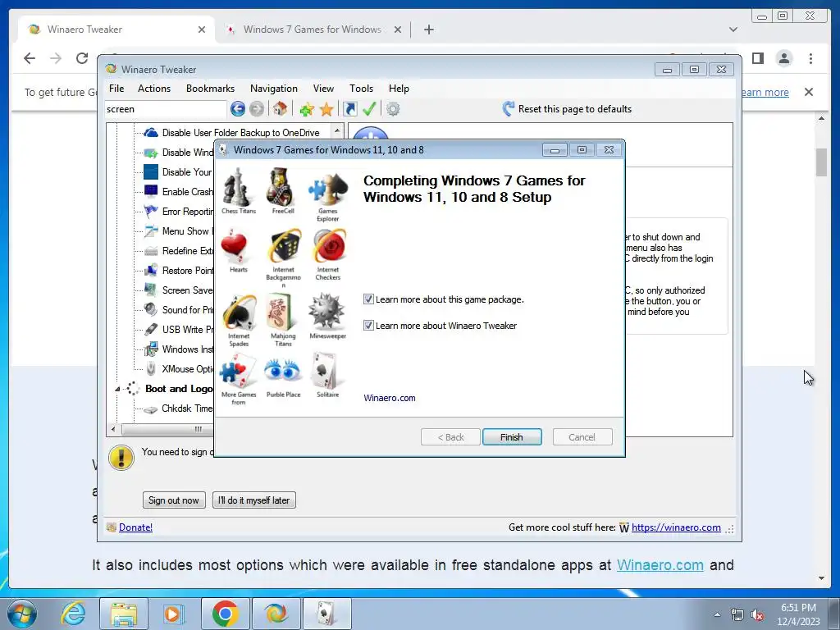This screenshot has height=630, width=840.
Task: Click the Games Explorer icon
Action: click(x=327, y=189)
